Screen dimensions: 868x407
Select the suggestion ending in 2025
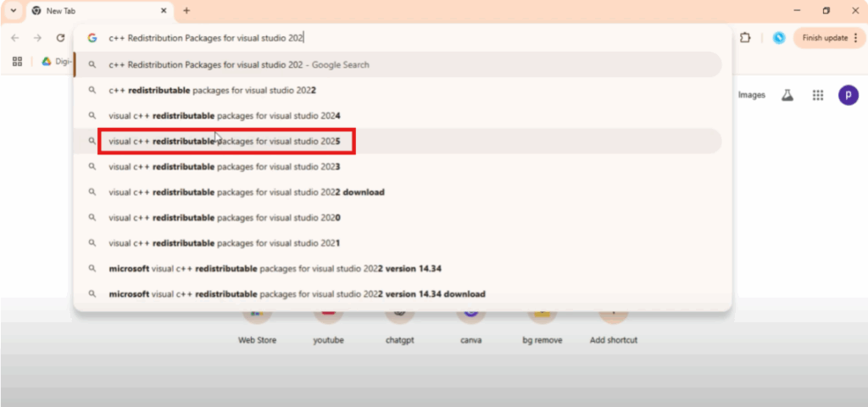point(398,142)
